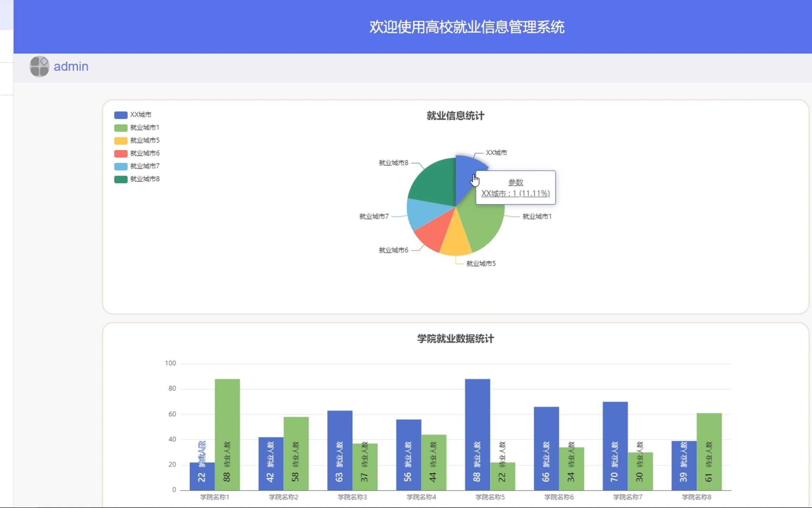Click the blue bar of 学院名称5
Screen dimensions: 812x508
[478, 435]
